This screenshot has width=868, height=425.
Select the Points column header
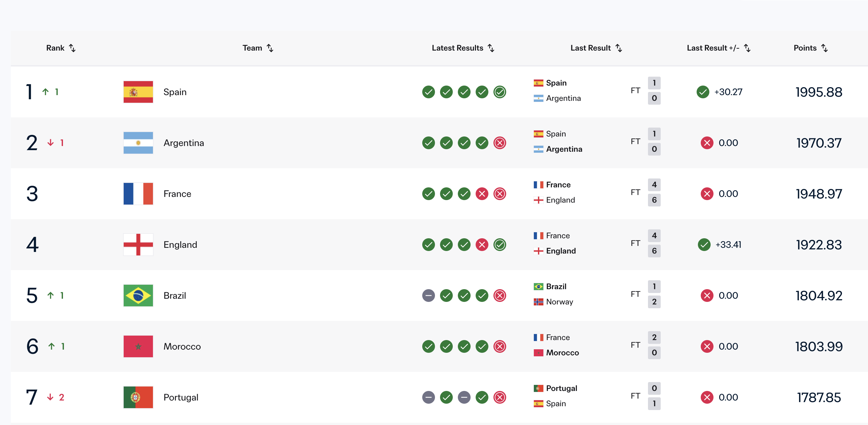(x=805, y=48)
